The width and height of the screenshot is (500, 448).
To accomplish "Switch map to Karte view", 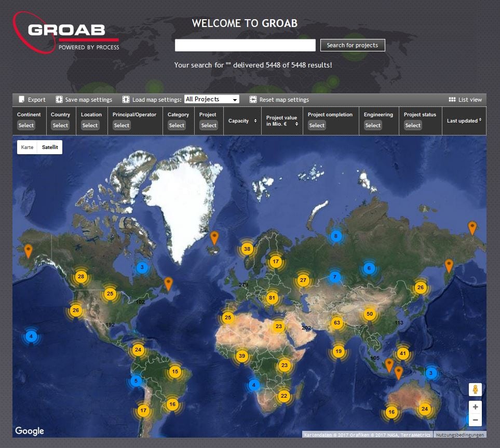I will pos(27,147).
